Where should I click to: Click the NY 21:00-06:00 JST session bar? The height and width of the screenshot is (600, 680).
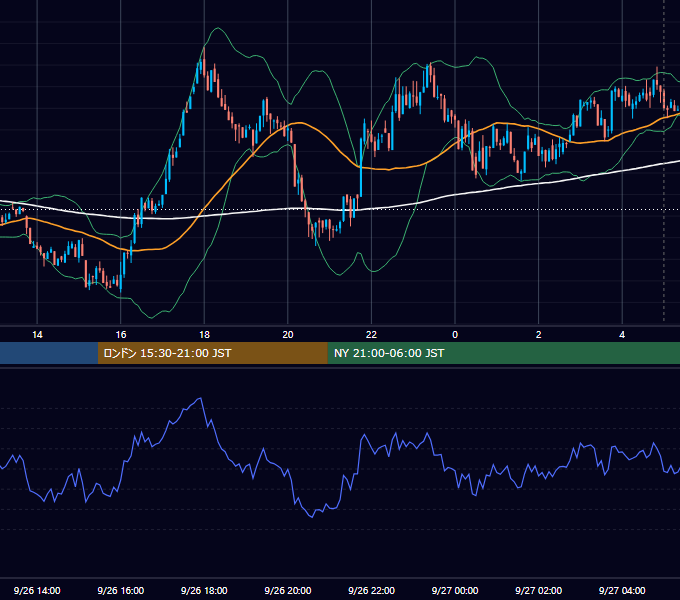pos(503,353)
